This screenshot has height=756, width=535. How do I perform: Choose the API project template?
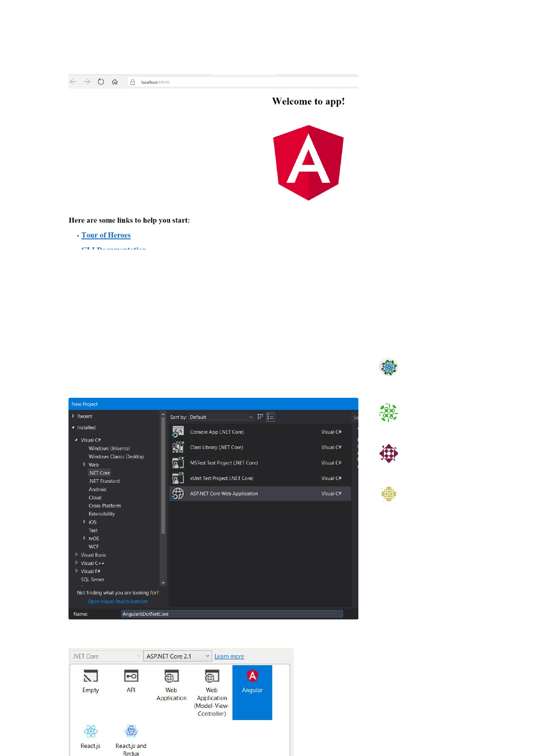click(131, 682)
